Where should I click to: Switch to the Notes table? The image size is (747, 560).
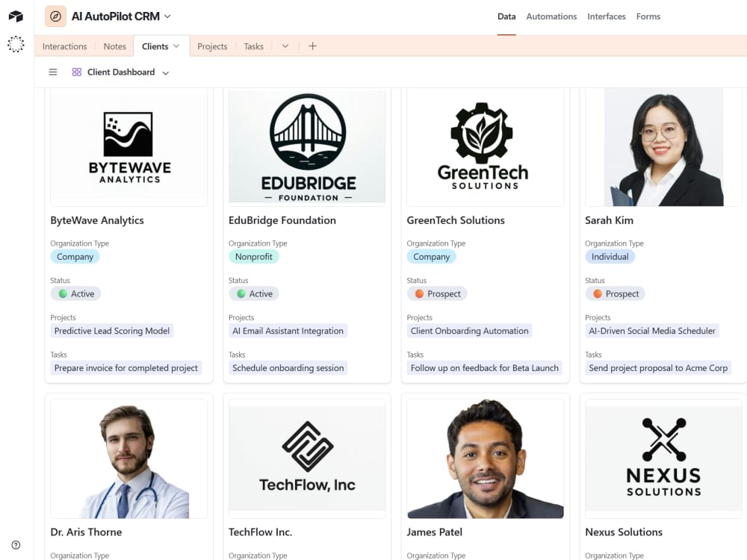(x=115, y=46)
